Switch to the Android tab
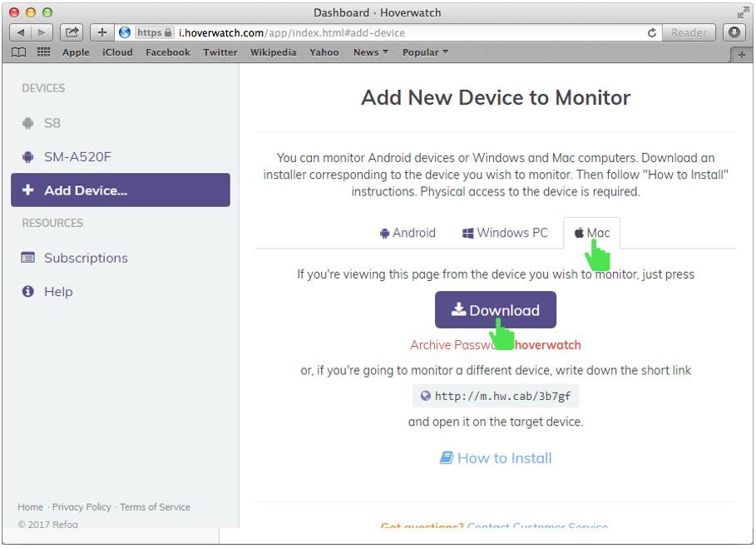The width and height of the screenshot is (756, 548). [408, 233]
